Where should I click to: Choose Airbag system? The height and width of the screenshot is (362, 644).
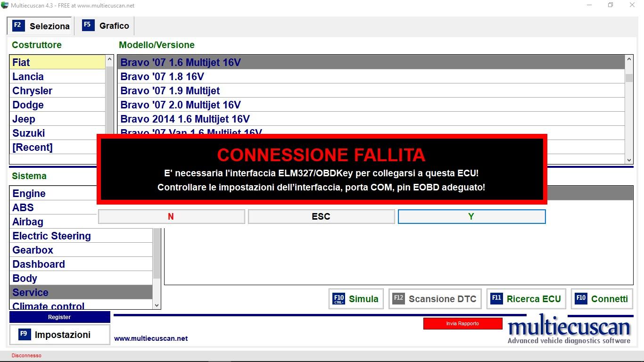pyautogui.click(x=53, y=222)
